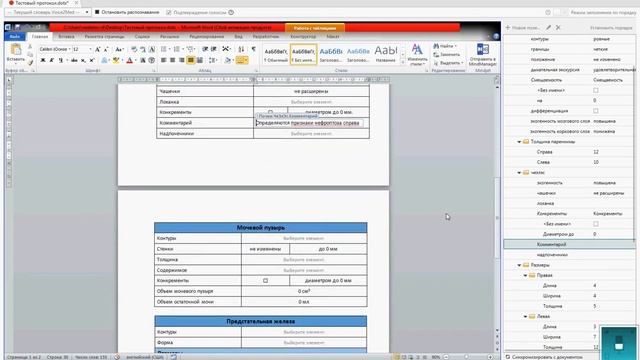Align paragraph text left
640x360 pixels.
[163, 60]
